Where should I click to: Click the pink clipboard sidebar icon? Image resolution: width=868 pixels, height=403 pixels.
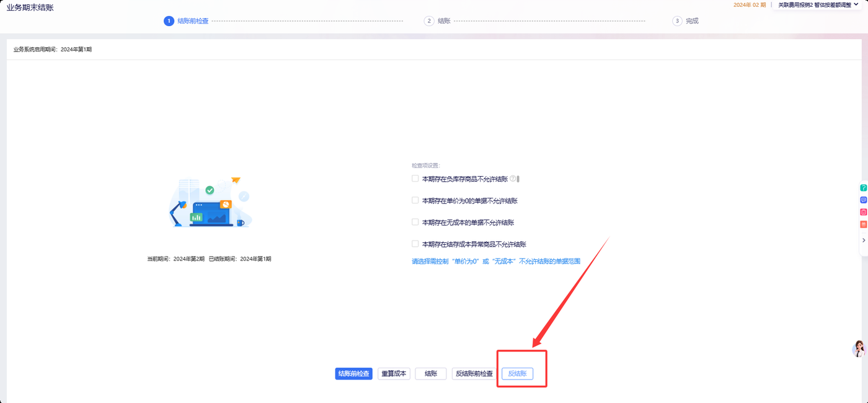pyautogui.click(x=864, y=212)
